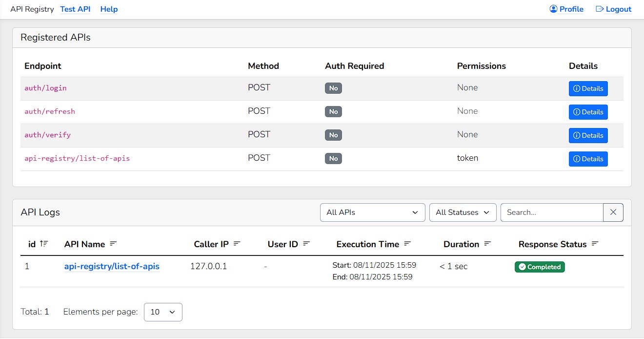The width and height of the screenshot is (644, 339).
Task: Click the '< 1 sec' duration cell
Action: tap(453, 267)
